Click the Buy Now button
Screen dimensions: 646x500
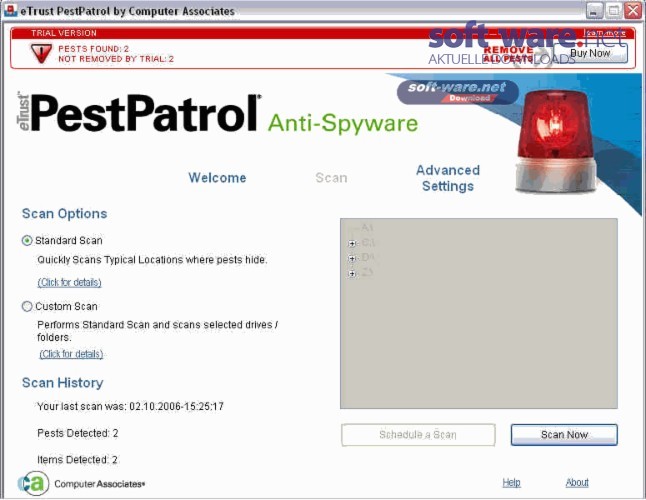click(590, 53)
